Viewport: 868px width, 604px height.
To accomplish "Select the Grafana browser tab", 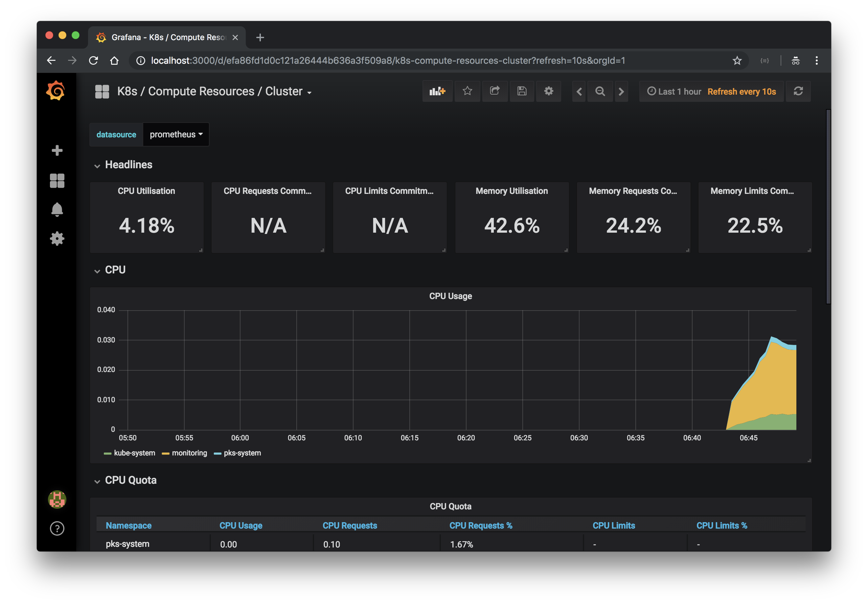I will [166, 37].
